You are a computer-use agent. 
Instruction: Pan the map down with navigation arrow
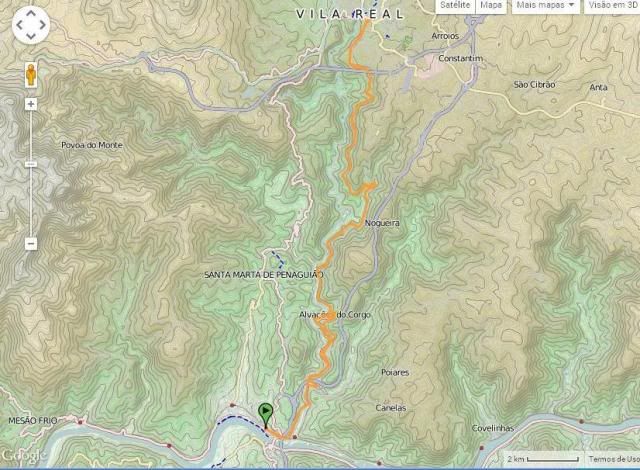31,37
